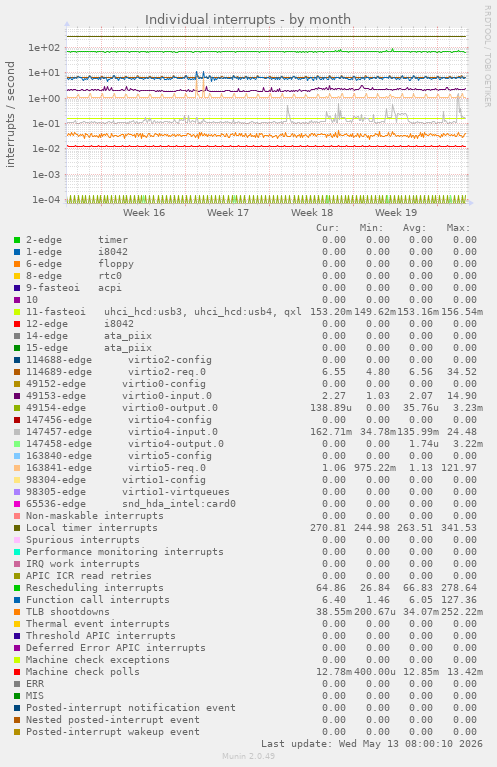
Task: Click the RRDTOOL / TOBI OETIKER watermark
Action: [487, 56]
